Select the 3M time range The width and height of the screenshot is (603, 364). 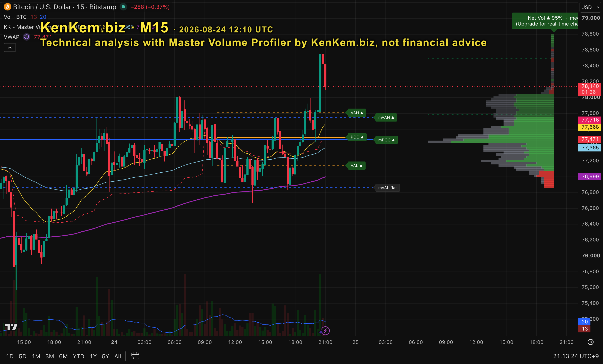[50, 356]
